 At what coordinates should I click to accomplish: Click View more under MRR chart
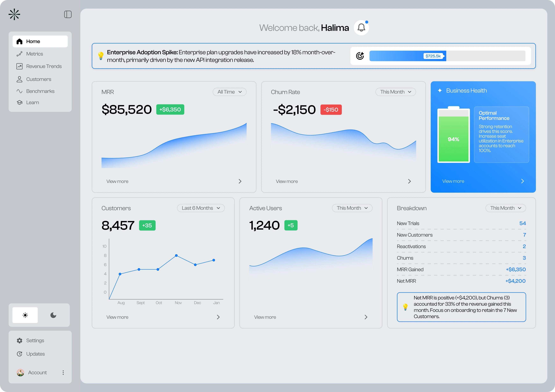click(x=117, y=181)
